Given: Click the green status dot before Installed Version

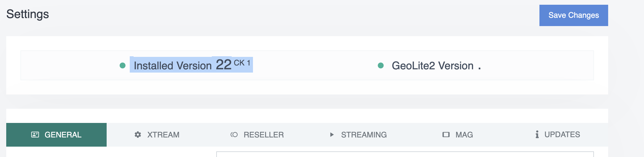Looking at the screenshot, I should (123, 65).
